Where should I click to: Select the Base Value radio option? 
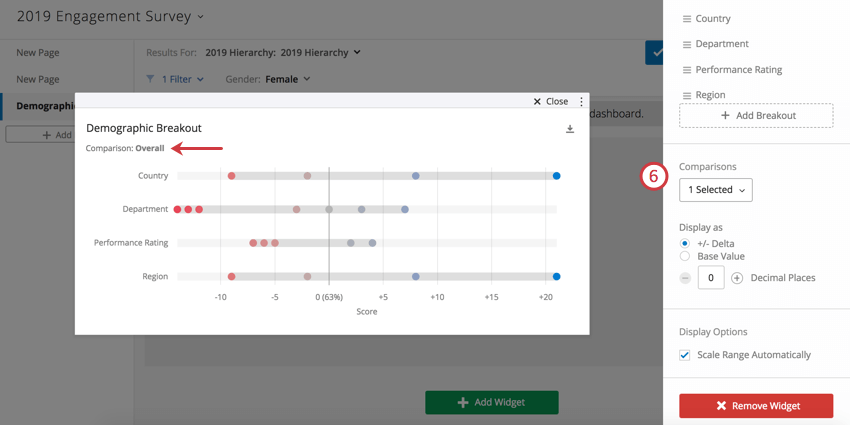[685, 256]
